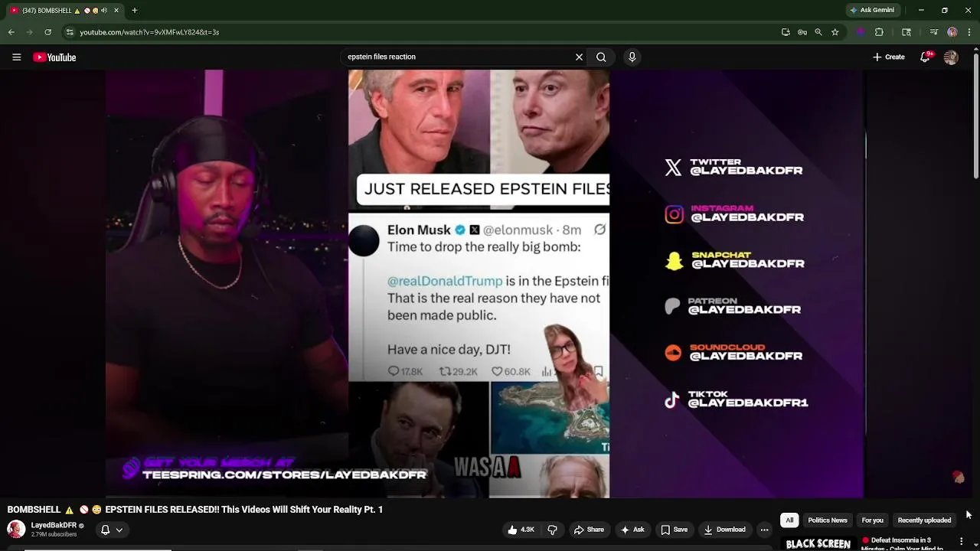The height and width of the screenshot is (551, 980).
Task: Open Chrome three-dot menu
Action: (x=969, y=32)
